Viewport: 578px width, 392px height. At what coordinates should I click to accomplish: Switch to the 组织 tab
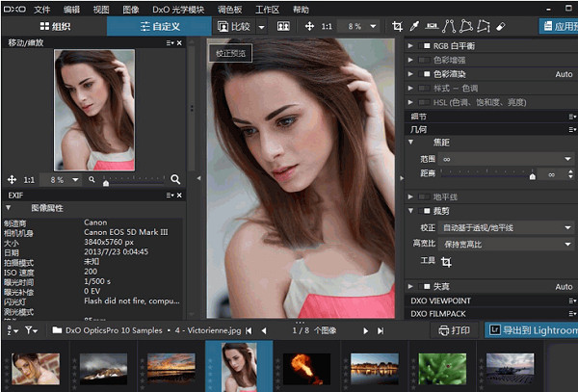[53, 27]
